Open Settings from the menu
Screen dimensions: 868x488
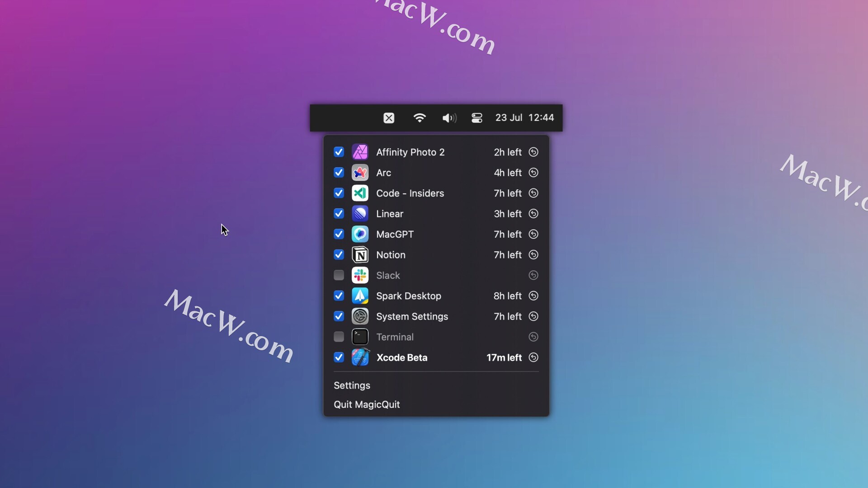point(352,385)
